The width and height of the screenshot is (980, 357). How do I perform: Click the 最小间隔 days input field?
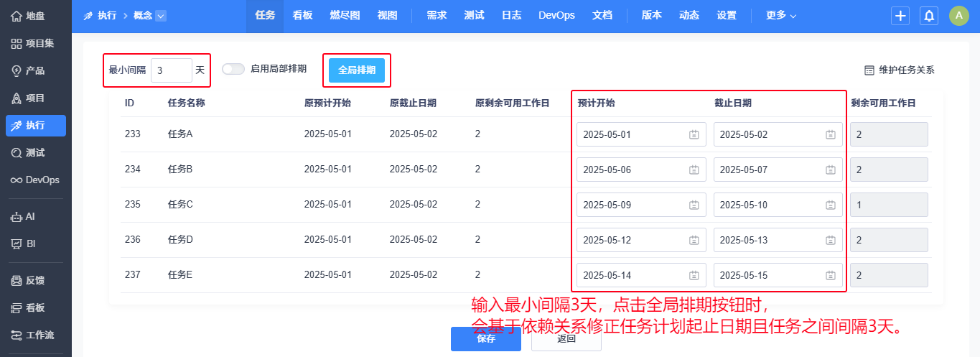pyautogui.click(x=172, y=70)
